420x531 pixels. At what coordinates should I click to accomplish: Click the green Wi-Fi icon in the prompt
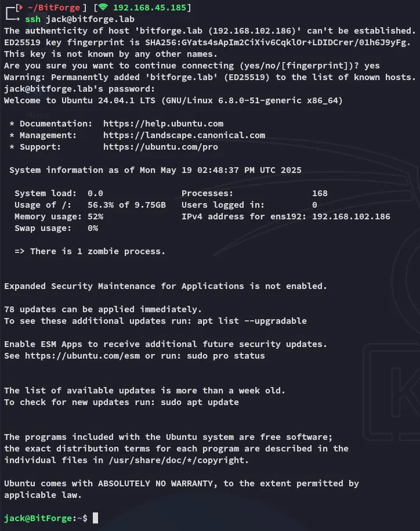tap(103, 8)
